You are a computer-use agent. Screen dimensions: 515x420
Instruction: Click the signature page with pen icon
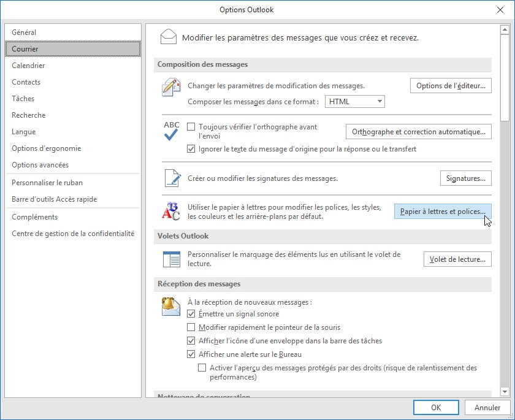[x=172, y=178]
